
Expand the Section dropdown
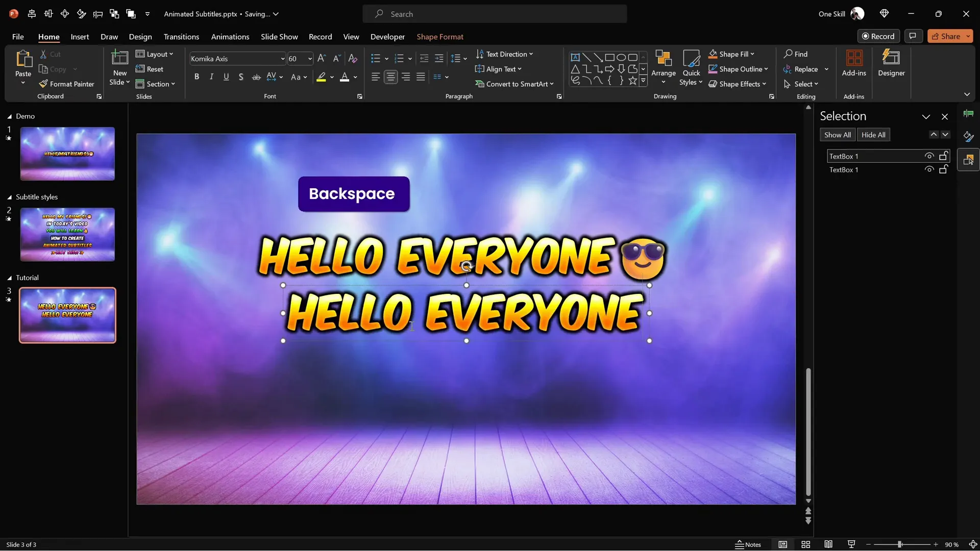155,84
